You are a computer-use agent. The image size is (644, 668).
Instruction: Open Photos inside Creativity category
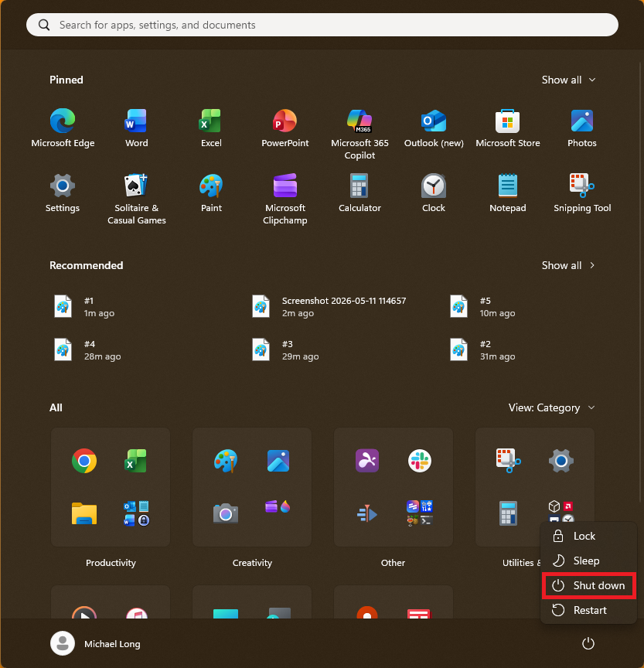[x=278, y=461]
